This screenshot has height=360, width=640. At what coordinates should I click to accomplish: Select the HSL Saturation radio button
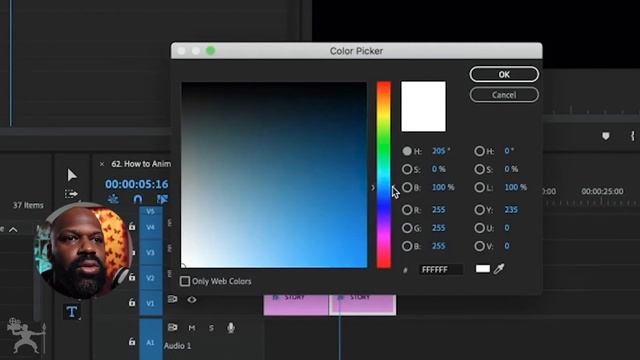click(x=480, y=169)
